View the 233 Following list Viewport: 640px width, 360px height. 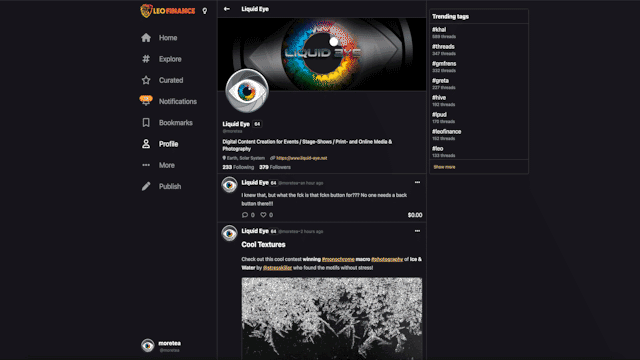(238, 167)
